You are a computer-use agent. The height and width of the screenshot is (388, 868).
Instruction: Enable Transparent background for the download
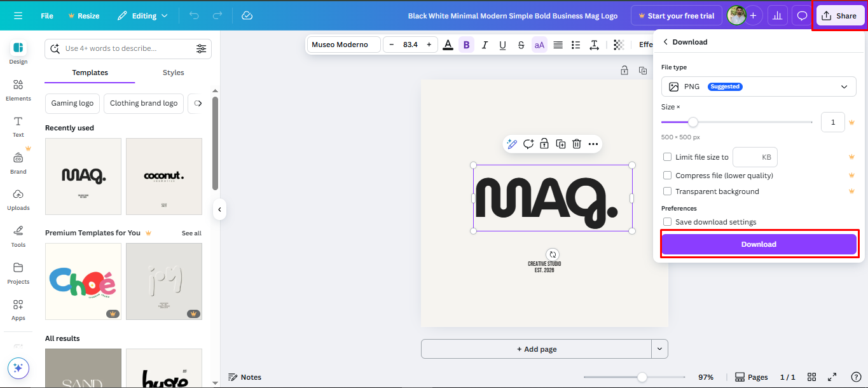[x=667, y=191]
